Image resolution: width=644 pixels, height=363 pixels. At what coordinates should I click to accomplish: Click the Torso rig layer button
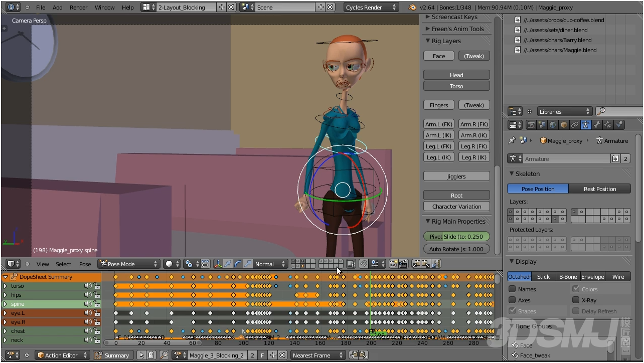tap(456, 86)
